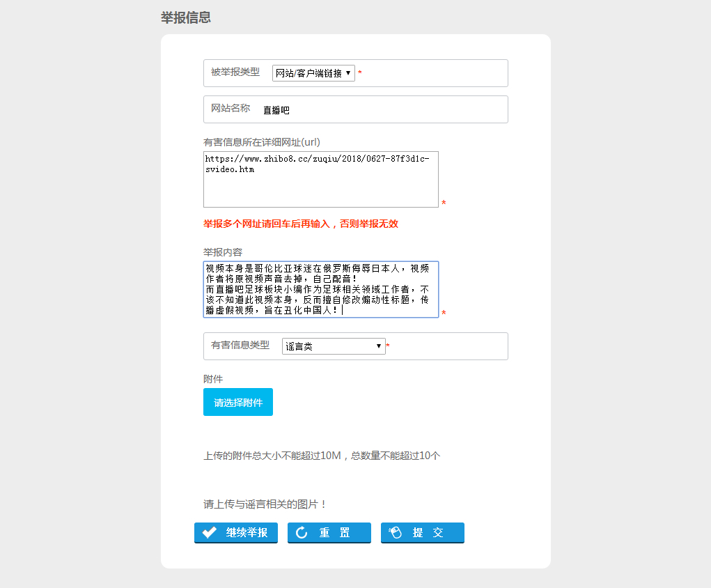711x588 pixels.
Task: Click the 继续举报 button
Action: coord(236,533)
